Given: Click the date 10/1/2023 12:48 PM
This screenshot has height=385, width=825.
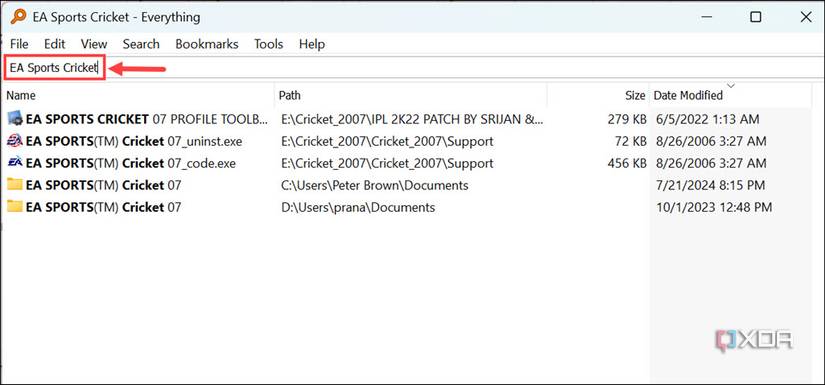Looking at the screenshot, I should click(x=714, y=208).
